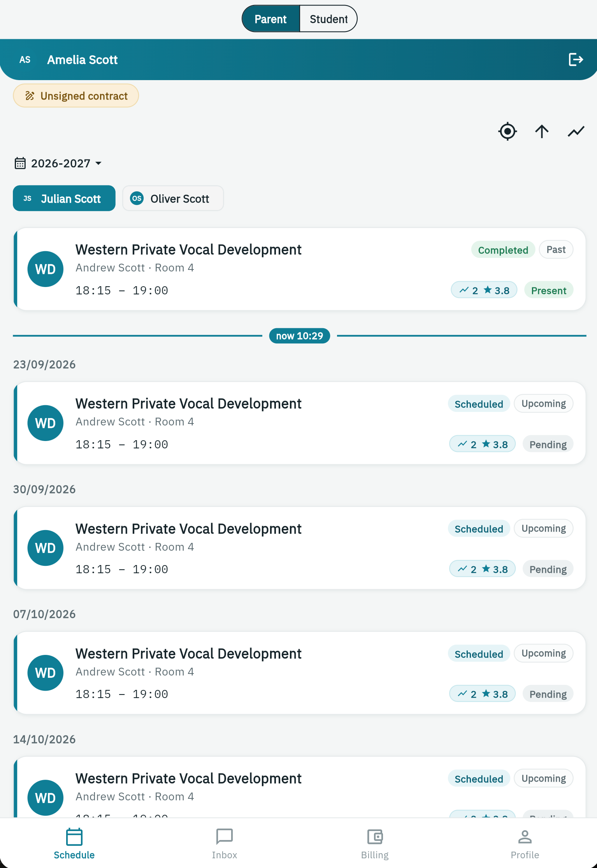Click Upcoming badge on 14/10/2026 lesson
The image size is (597, 868).
(543, 779)
